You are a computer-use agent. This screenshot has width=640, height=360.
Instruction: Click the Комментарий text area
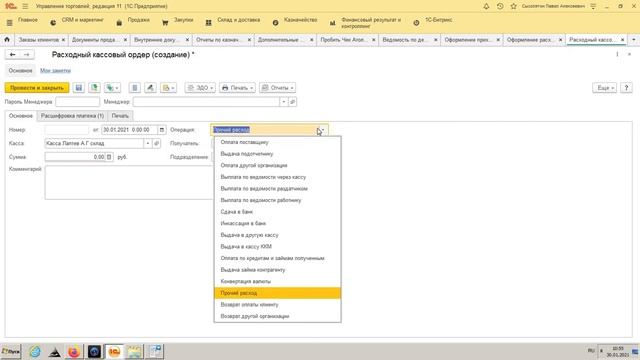point(129,182)
